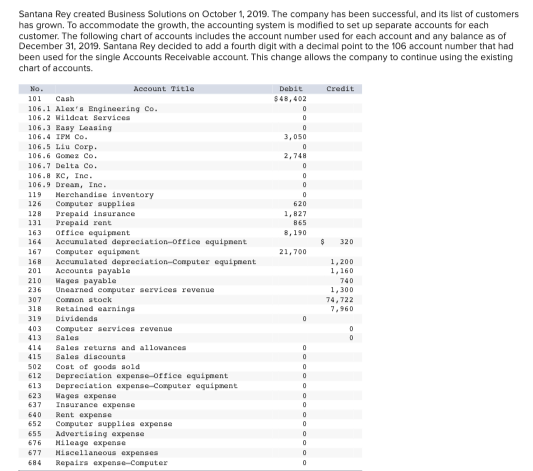Select 'Wages payable' account title
The width and height of the screenshot is (533, 471).
point(86,281)
